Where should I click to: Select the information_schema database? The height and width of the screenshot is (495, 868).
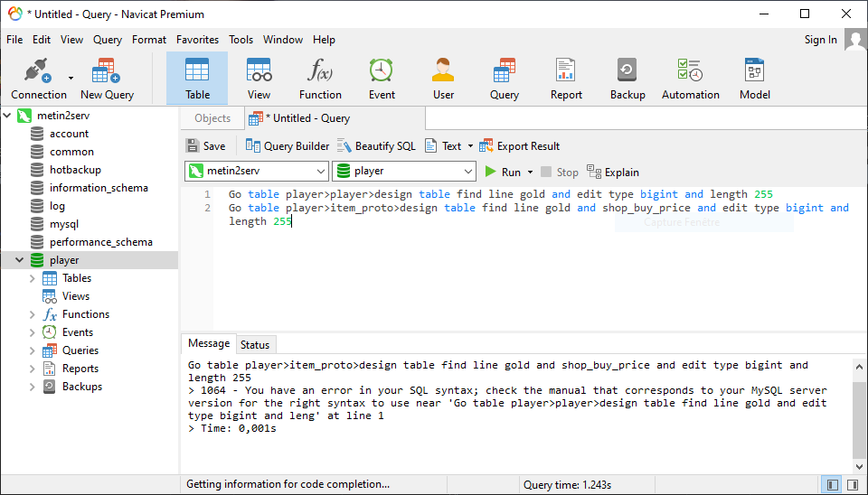point(99,188)
